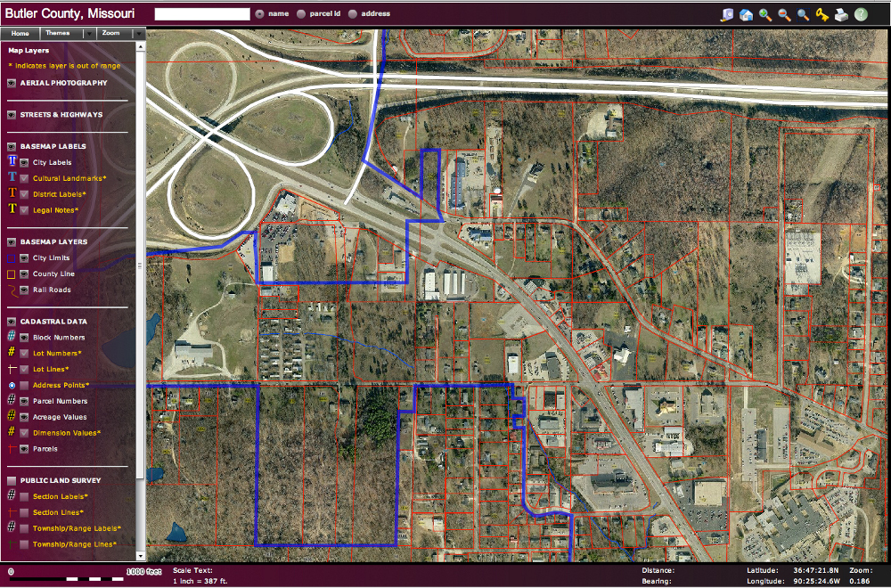This screenshot has height=588, width=891.
Task: Open help with the question mark icon
Action: (861, 14)
